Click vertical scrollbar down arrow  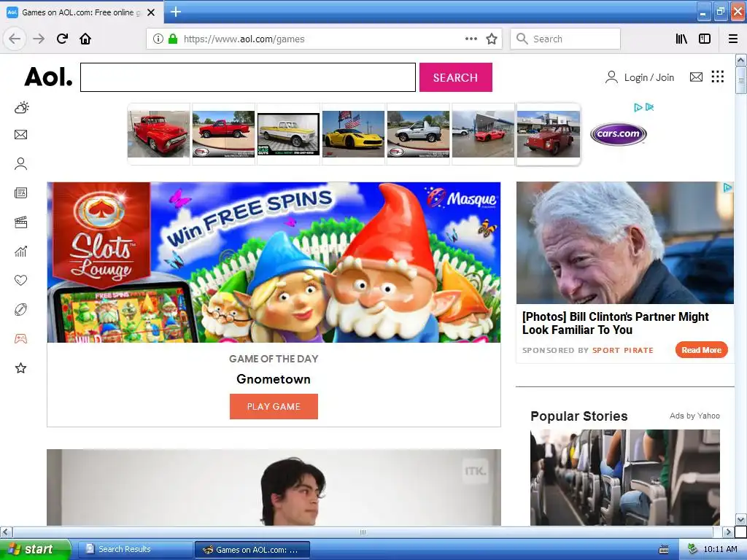[740, 519]
